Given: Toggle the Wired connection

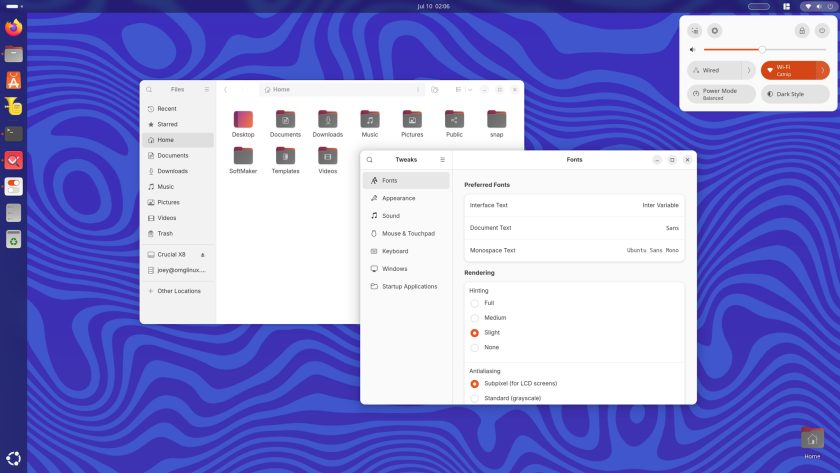Looking at the screenshot, I should [715, 70].
